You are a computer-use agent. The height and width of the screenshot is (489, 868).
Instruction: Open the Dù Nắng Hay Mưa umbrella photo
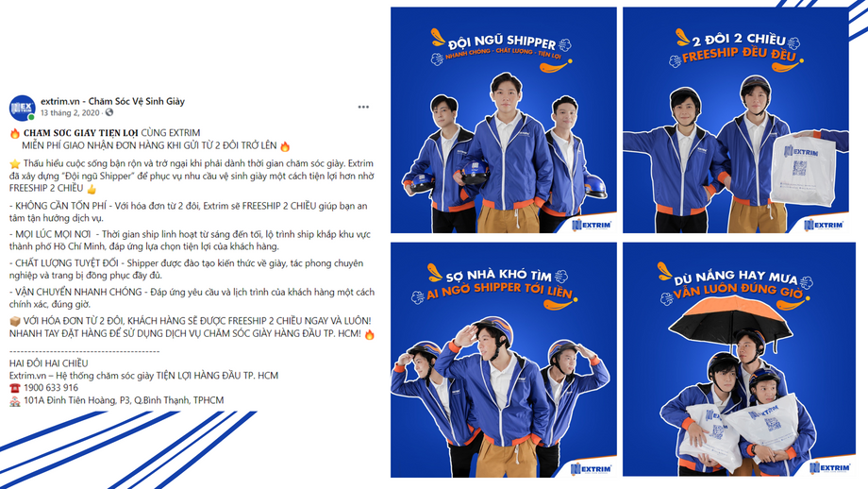[739, 360]
